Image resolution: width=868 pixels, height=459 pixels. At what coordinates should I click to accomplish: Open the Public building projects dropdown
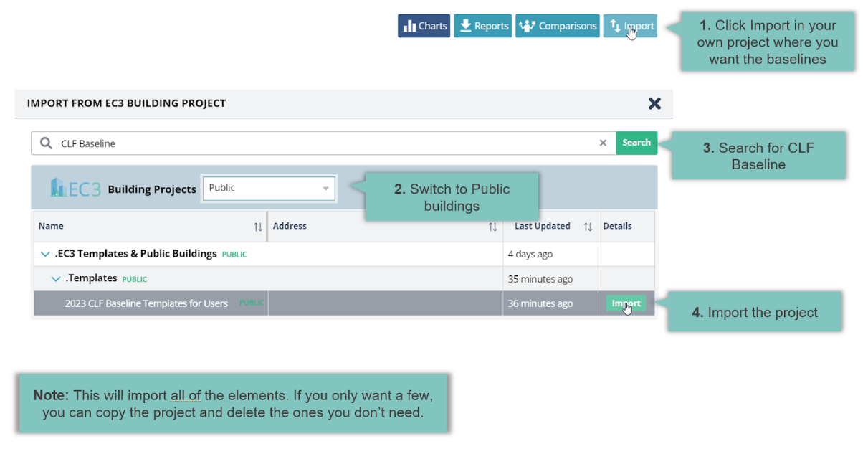pos(269,189)
